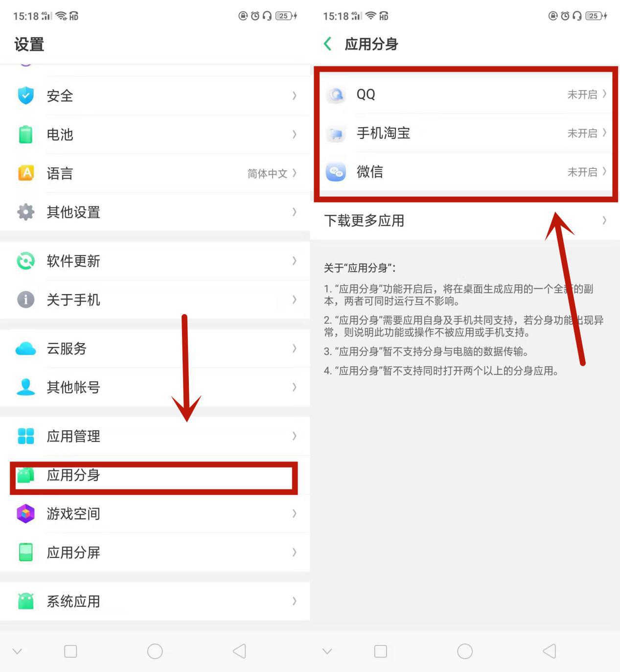Tap the 软件更新 software update icon

(x=26, y=261)
